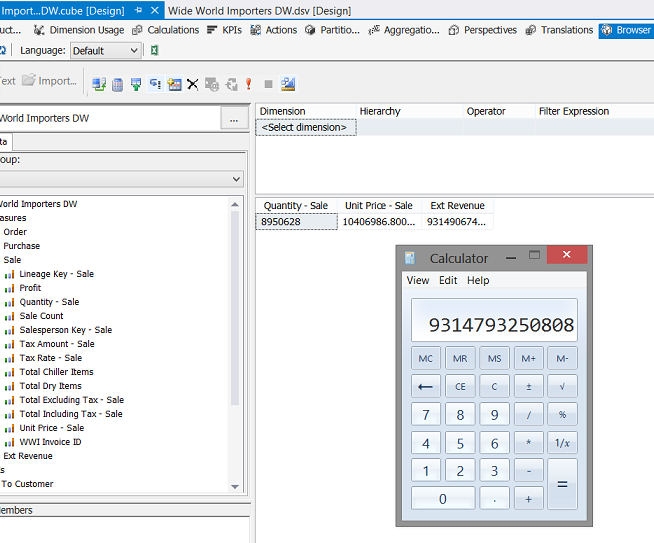Click the red exclamation execute query icon
The image size is (654, 543).
pyautogui.click(x=249, y=84)
